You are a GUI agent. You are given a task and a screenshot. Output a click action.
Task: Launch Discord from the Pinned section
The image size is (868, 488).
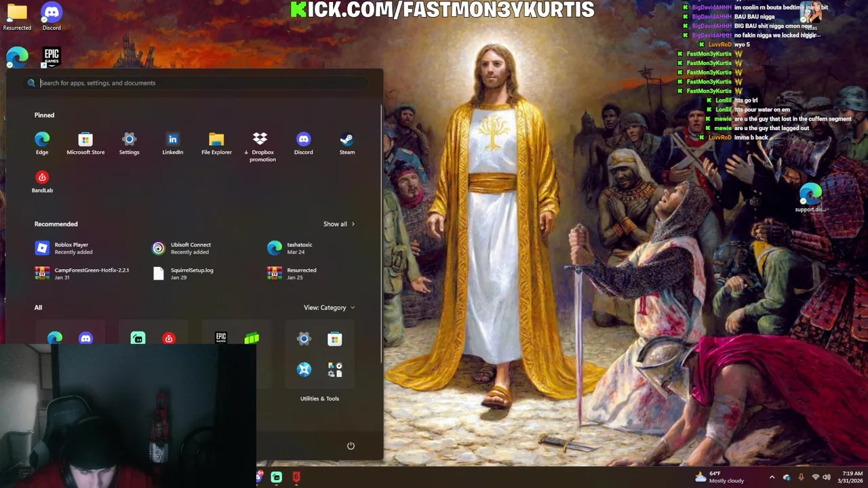[303, 143]
